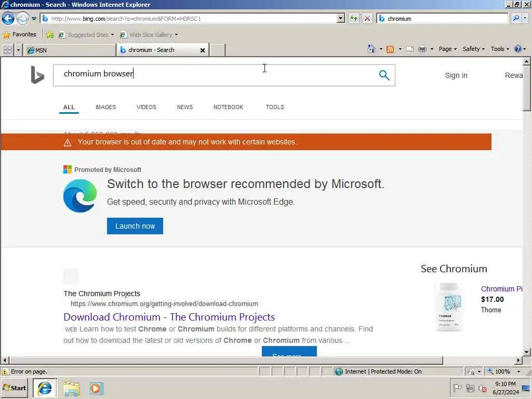Screen dimensions: 532x399
Task: Click the Launch now button
Action: click(x=135, y=226)
